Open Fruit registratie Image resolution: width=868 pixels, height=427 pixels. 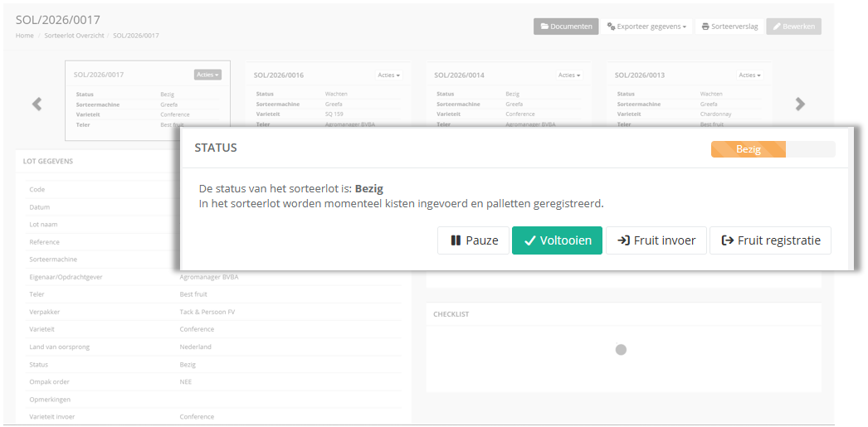click(770, 240)
